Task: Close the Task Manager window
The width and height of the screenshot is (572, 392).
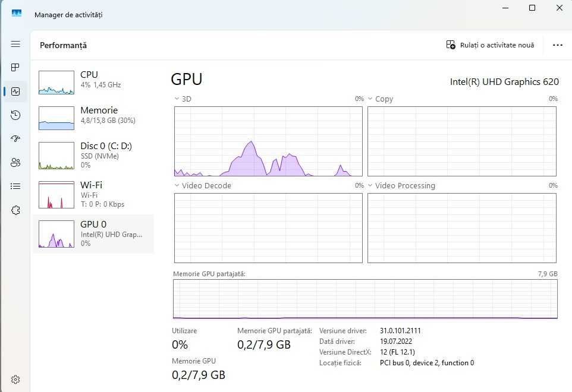Action: point(560,8)
